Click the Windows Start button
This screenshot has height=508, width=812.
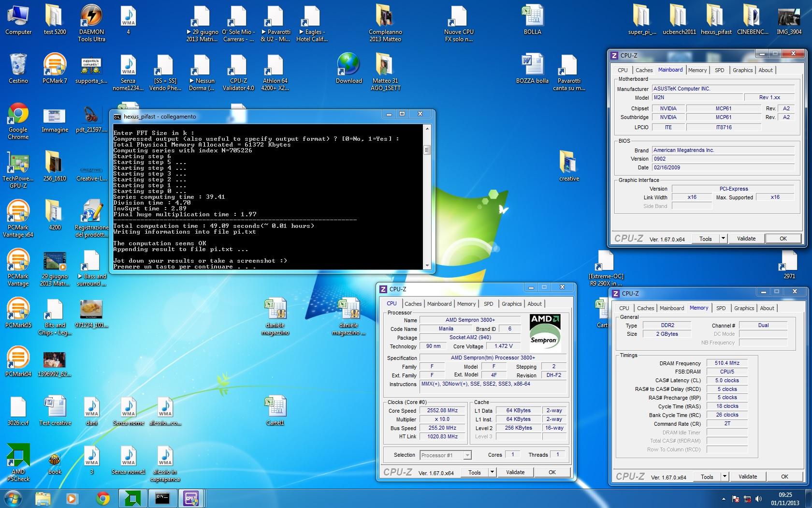(x=13, y=498)
